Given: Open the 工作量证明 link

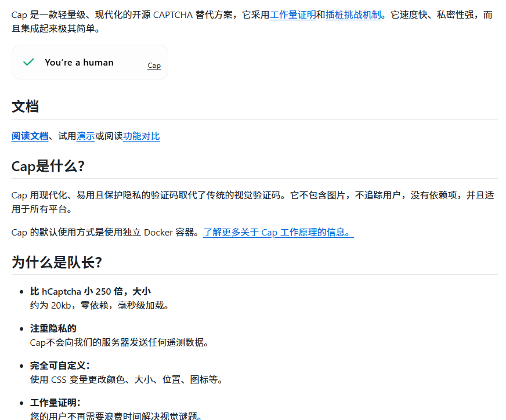Looking at the screenshot, I should click(x=292, y=15).
